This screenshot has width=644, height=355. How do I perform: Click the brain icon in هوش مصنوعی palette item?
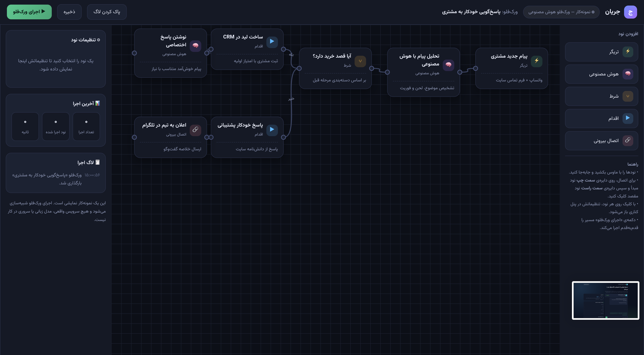pos(628,74)
